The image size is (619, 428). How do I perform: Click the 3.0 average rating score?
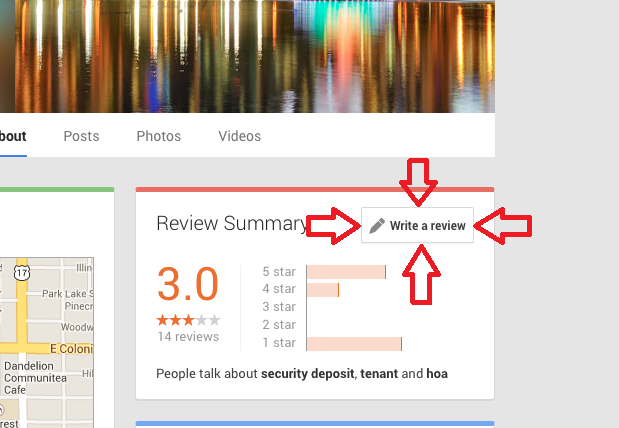click(x=188, y=283)
